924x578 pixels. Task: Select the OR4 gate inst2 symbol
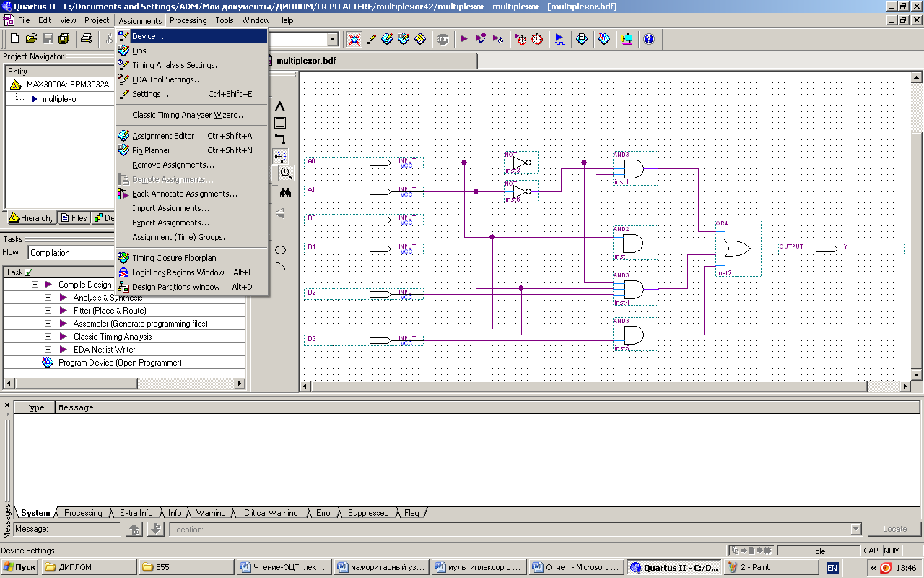coord(737,249)
